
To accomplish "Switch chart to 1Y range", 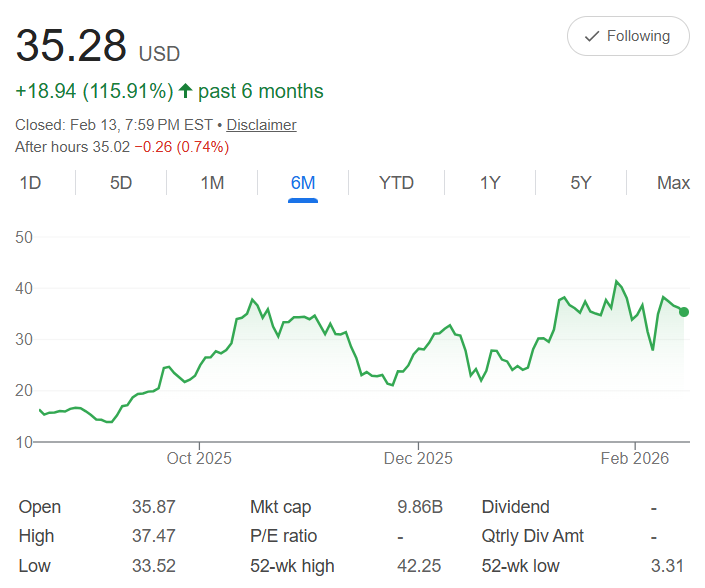I will click(490, 183).
